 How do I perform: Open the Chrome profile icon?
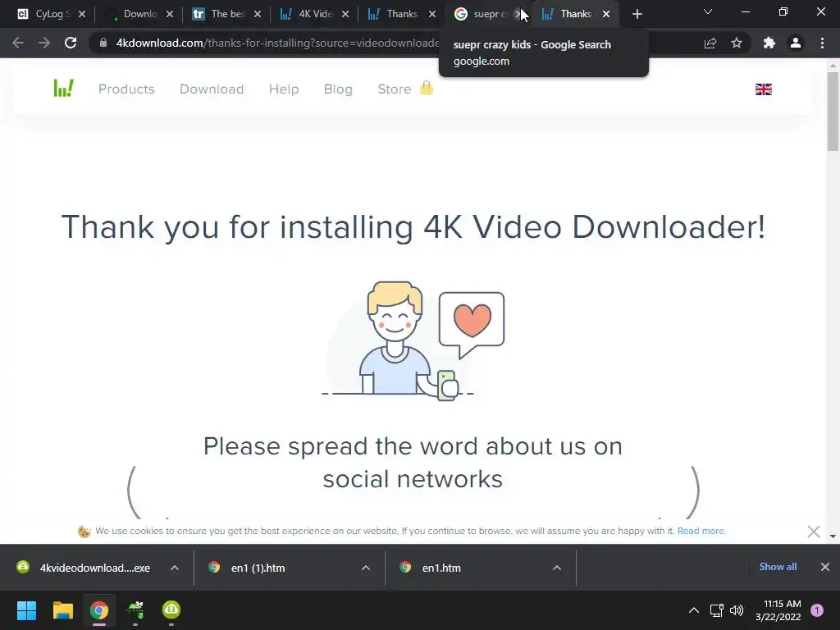pos(796,43)
